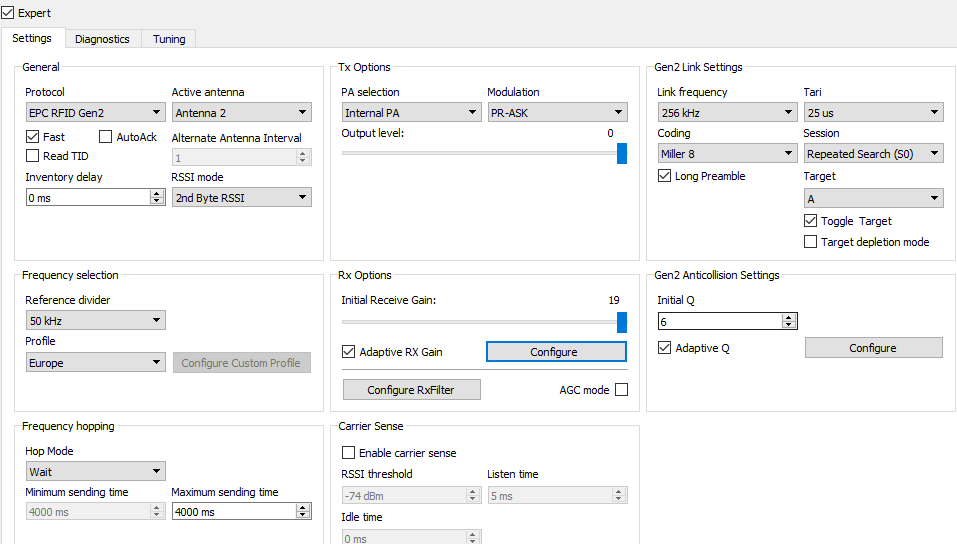
Task: Uncheck the Long Preamble checkbox
Action: [x=665, y=176]
